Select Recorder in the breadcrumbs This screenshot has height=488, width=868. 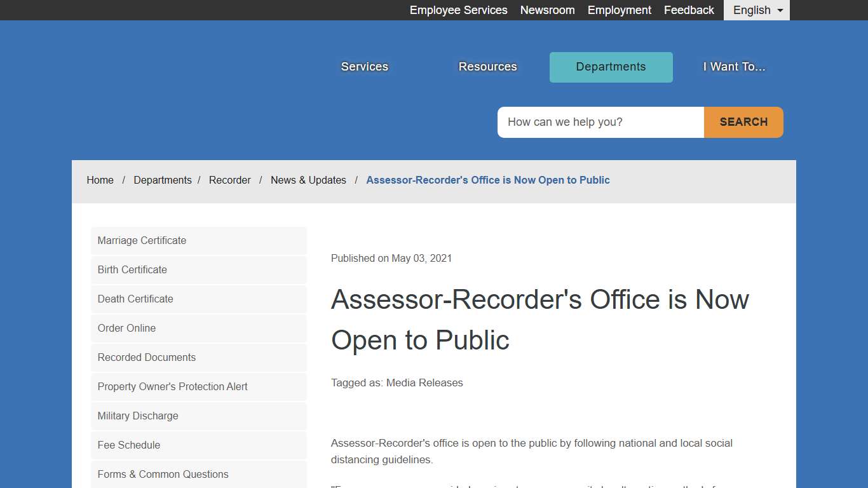(x=230, y=180)
